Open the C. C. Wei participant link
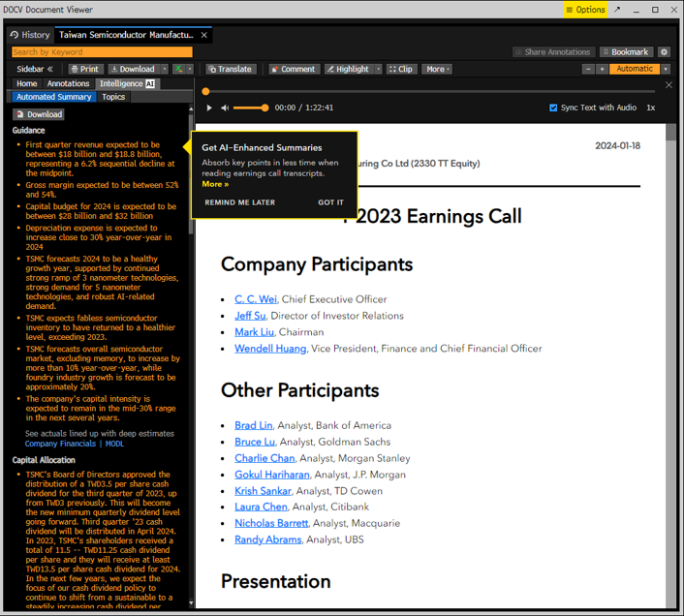Viewport: 684px width, 616px height. tap(256, 300)
